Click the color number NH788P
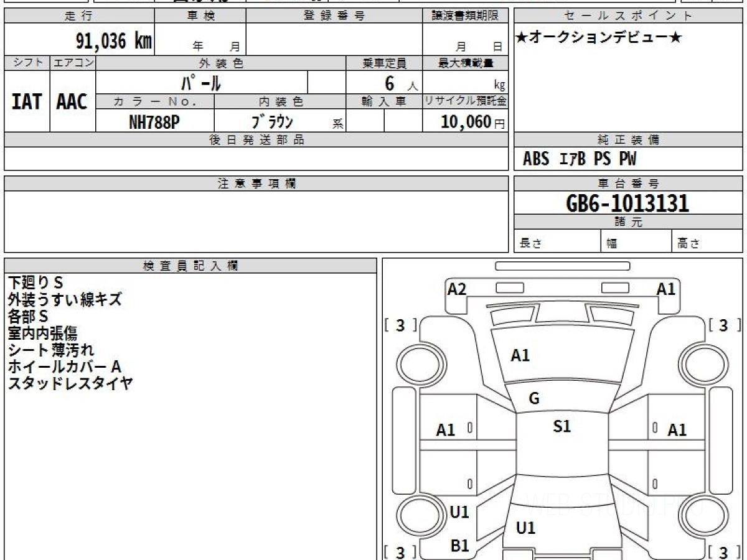747x560 pixels. click(x=154, y=122)
